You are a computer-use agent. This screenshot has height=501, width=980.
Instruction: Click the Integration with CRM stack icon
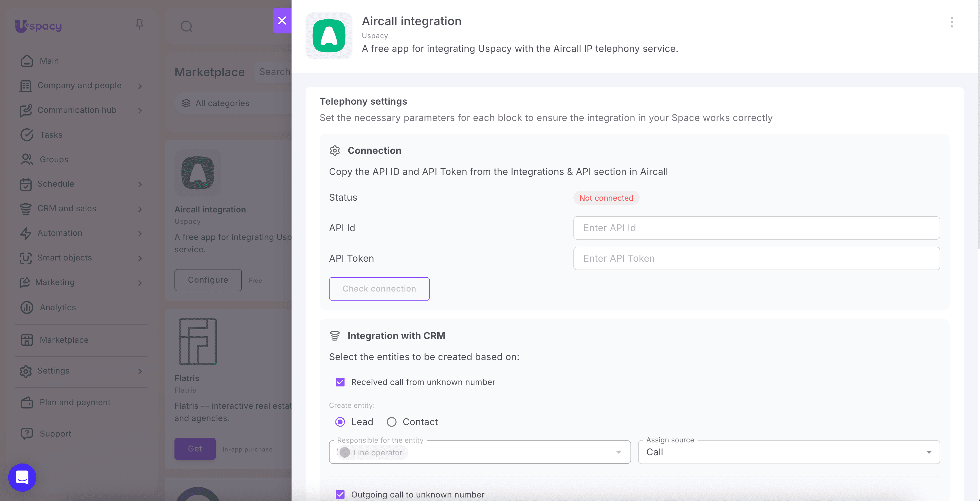tap(335, 336)
